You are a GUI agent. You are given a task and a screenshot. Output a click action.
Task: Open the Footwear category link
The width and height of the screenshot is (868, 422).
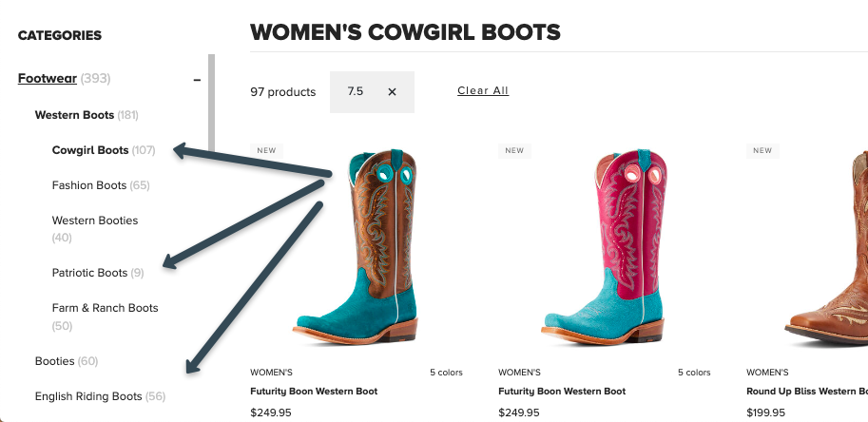pos(48,79)
